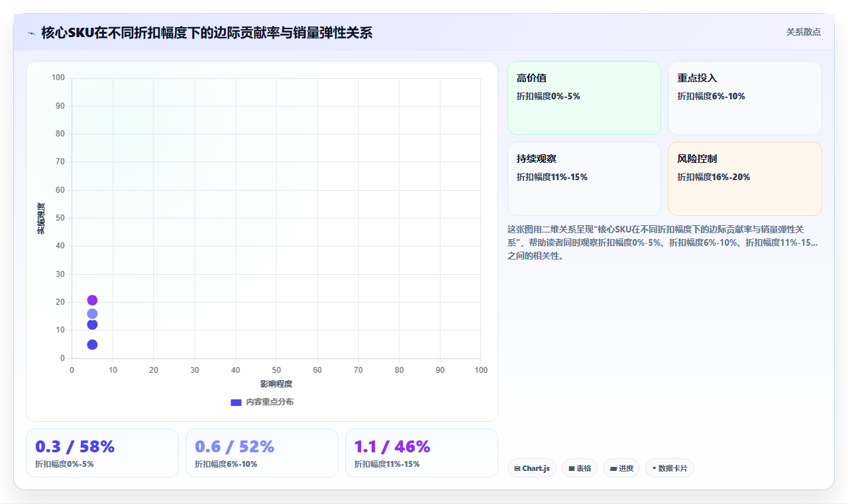Screen dimensions: 848x504
Task: Select the purple scatter point near 21
Action: pyautogui.click(x=92, y=300)
